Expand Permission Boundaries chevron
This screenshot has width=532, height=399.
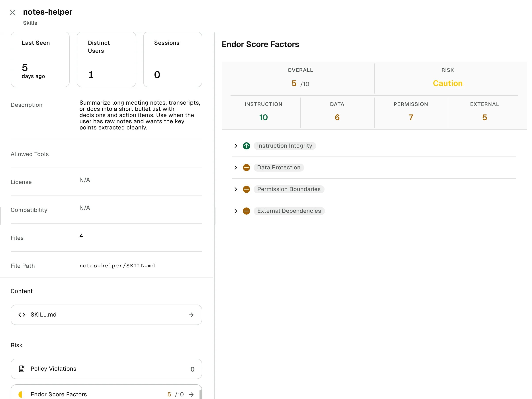tap(236, 189)
